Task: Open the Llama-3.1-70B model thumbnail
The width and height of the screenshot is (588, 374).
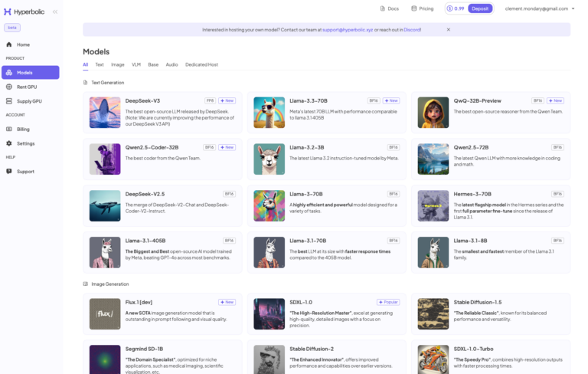Action: click(x=269, y=252)
